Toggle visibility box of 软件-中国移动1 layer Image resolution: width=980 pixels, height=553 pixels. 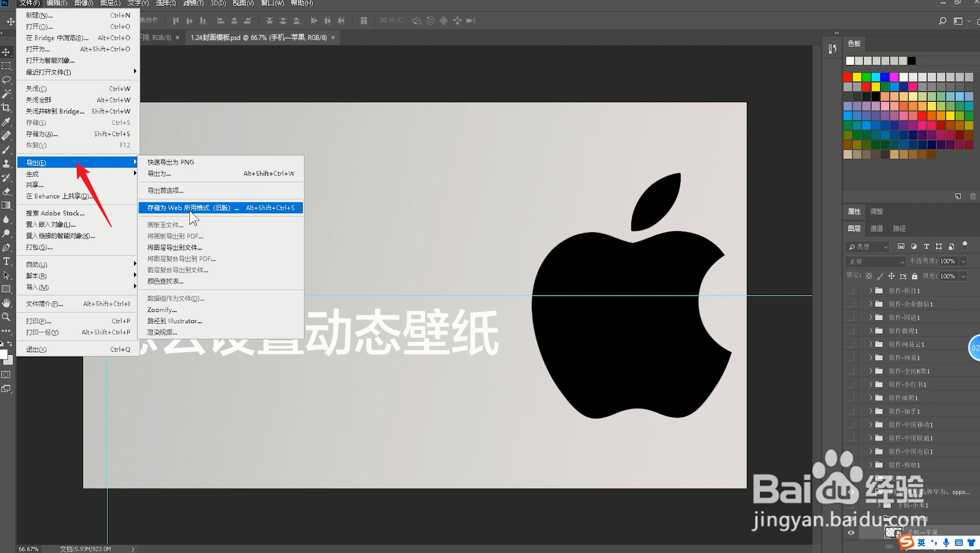pyautogui.click(x=851, y=425)
